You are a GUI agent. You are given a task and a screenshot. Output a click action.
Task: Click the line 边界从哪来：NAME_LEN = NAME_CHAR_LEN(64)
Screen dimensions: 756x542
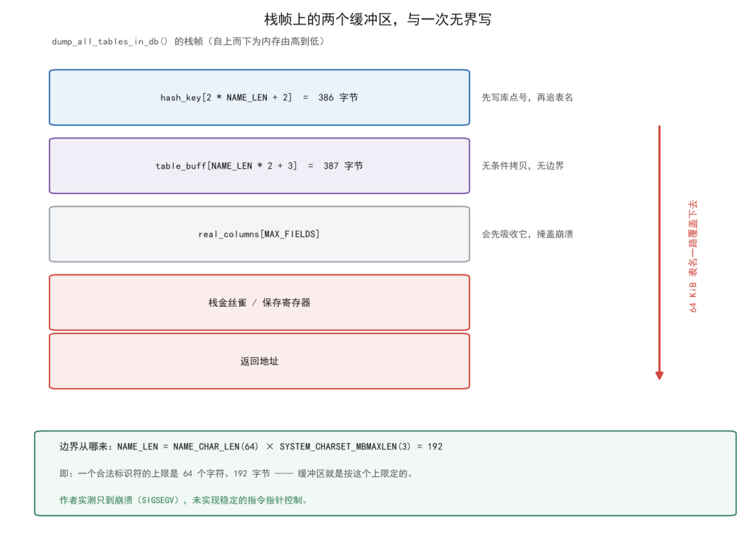[x=251, y=447]
